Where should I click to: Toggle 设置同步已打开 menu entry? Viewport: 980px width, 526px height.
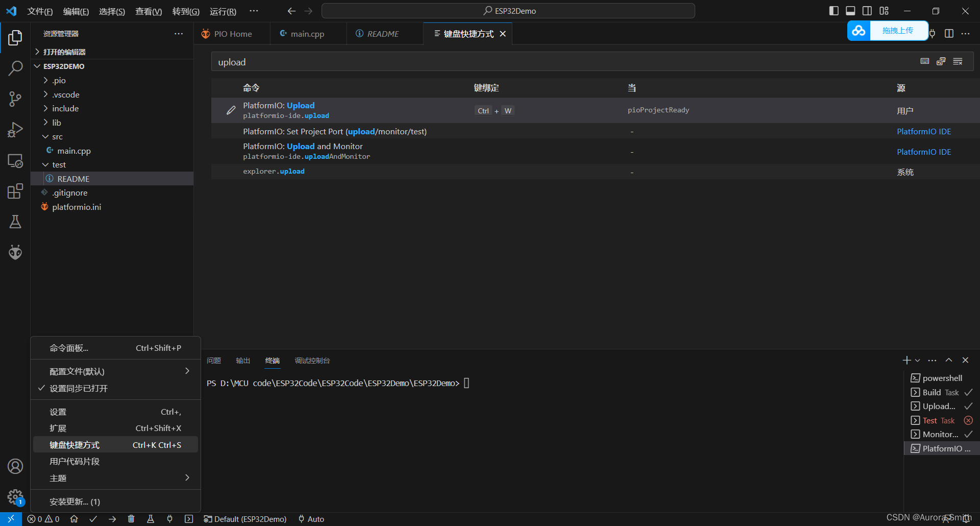pos(115,388)
